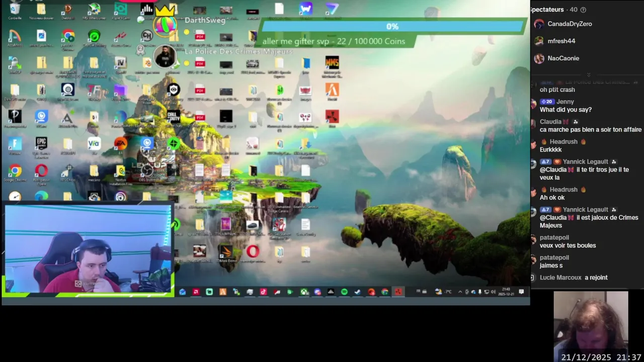Show hidden system tray icons chevron
The width and height of the screenshot is (644, 362).
460,292
